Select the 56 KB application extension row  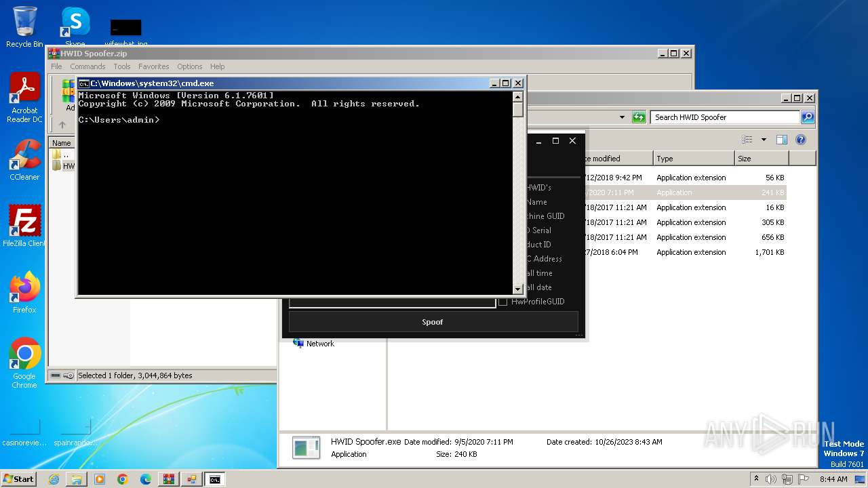[x=686, y=178]
